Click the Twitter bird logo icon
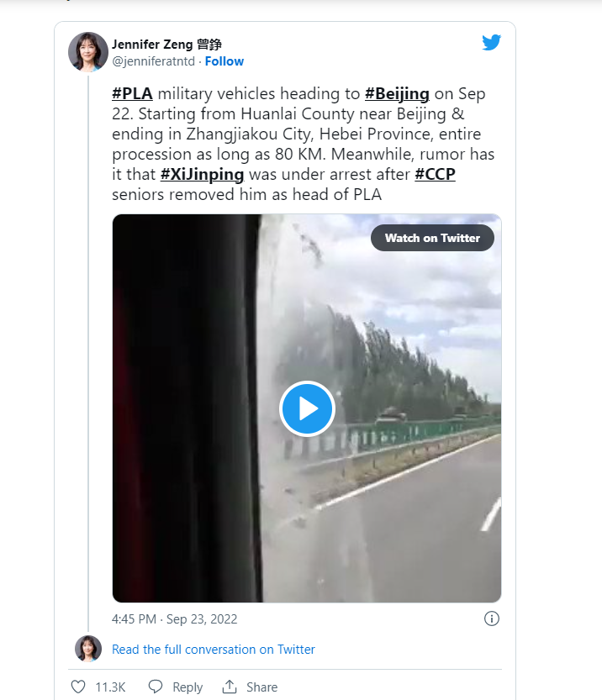The image size is (602, 700). click(x=492, y=42)
